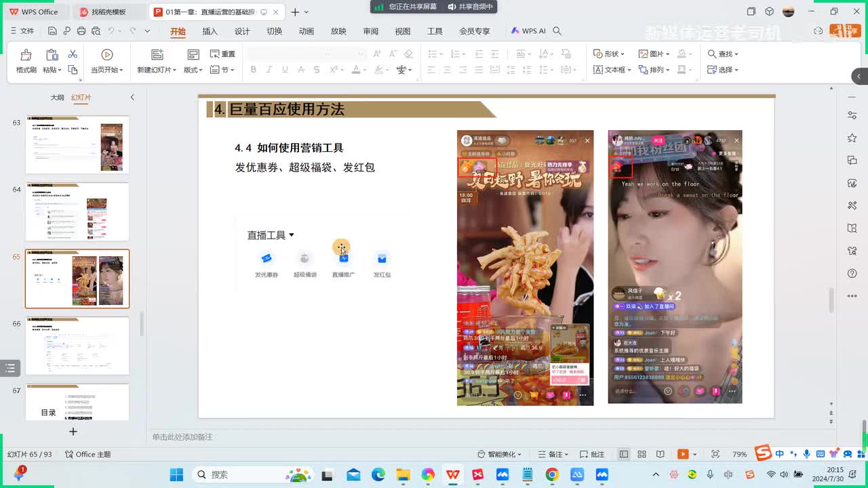The height and width of the screenshot is (488, 868).
Task: Toggle Italic formatting
Action: tap(269, 70)
